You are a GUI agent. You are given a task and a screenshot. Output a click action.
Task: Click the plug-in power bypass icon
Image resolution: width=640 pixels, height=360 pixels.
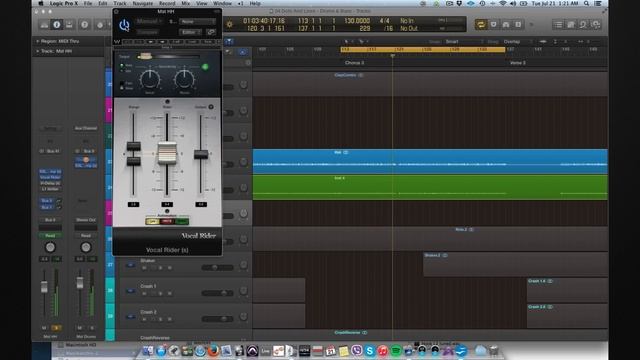tap(124, 25)
